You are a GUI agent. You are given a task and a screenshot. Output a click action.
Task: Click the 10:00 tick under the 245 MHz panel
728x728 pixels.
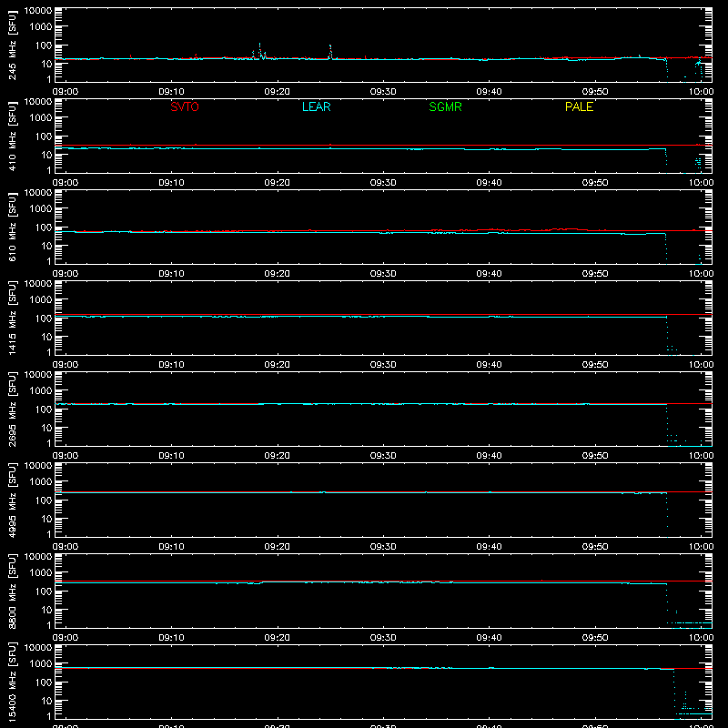[x=701, y=92]
